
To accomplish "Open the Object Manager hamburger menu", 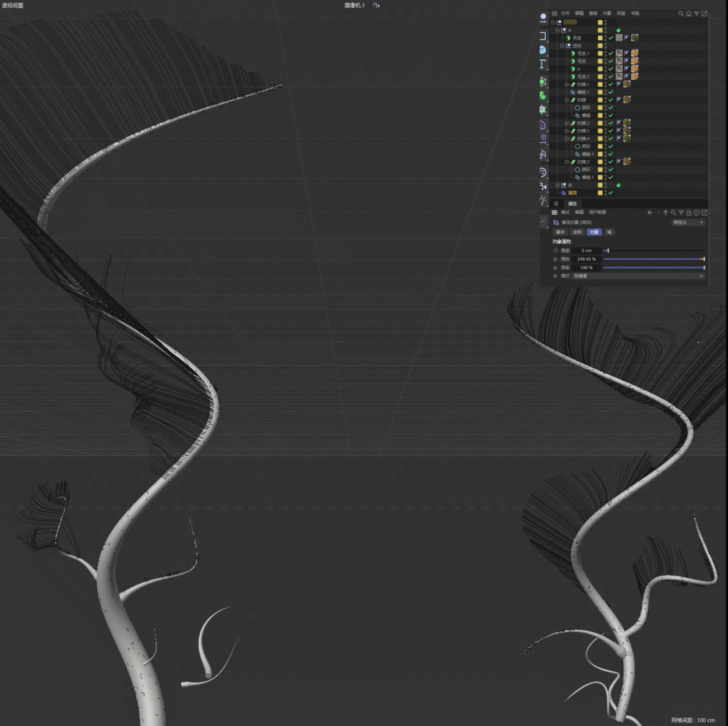I will coord(554,13).
